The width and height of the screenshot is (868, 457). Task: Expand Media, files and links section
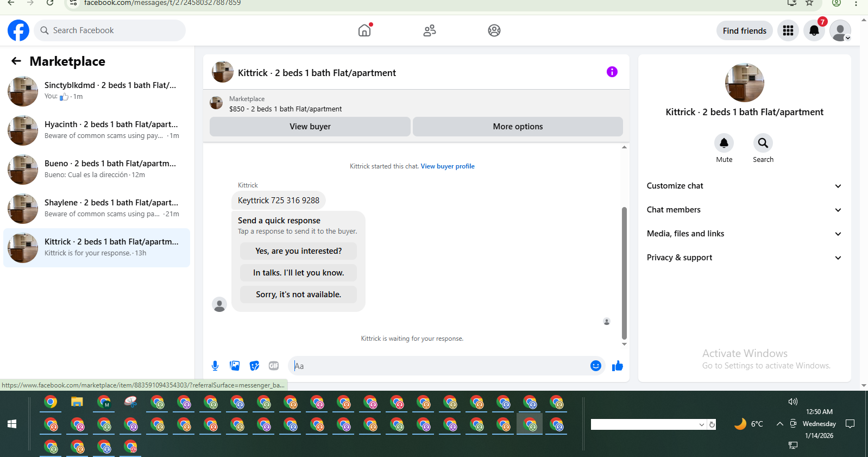click(x=744, y=234)
